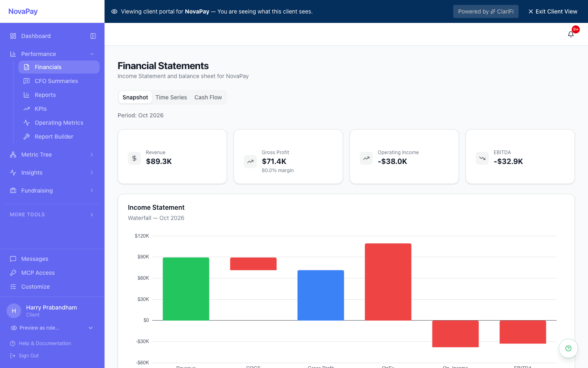The image size is (588, 368).
Task: Open MCP Access in sidebar
Action: click(52, 273)
